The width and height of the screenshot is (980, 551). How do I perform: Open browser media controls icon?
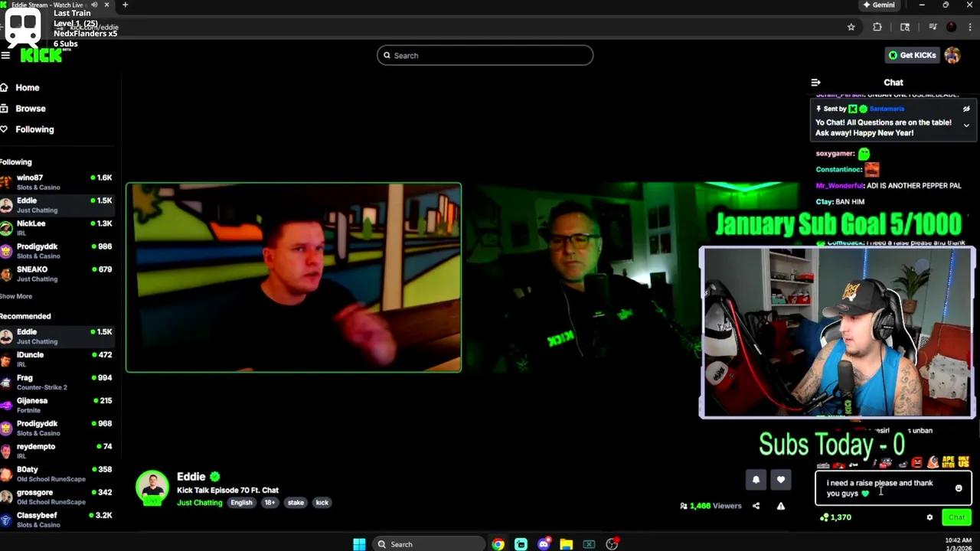pos(933,27)
